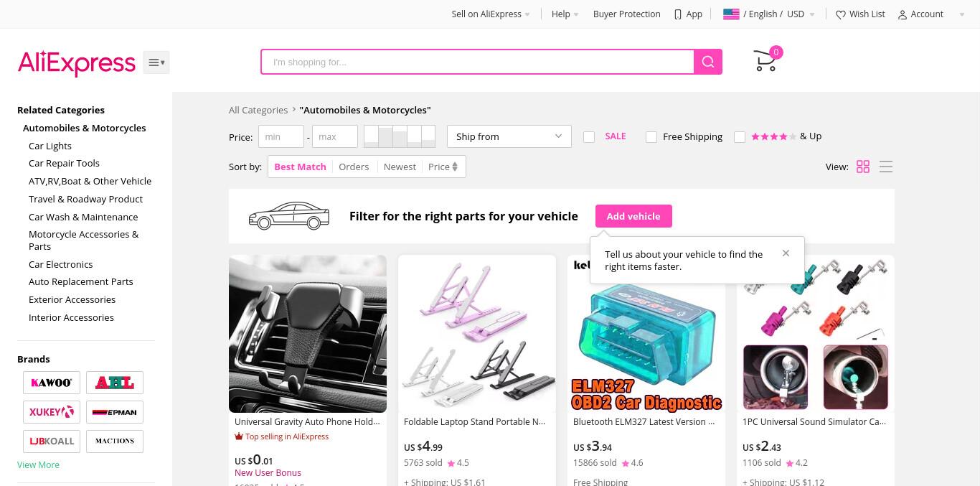Image resolution: width=980 pixels, height=486 pixels.
Task: Open language and currency dropdown
Action: click(769, 14)
